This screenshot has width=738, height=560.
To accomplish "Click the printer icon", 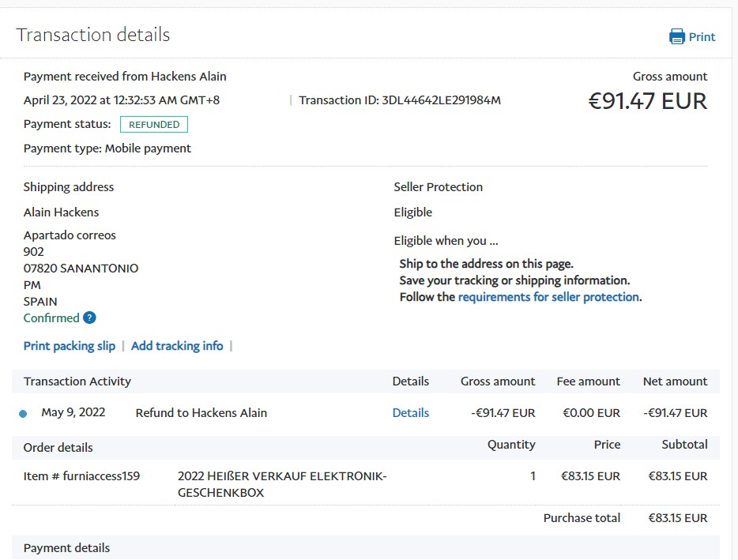I will point(676,36).
